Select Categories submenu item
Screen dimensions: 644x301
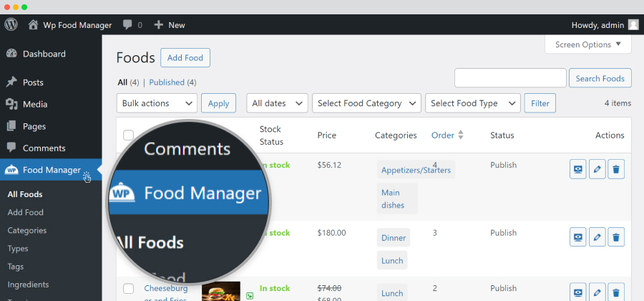click(27, 230)
